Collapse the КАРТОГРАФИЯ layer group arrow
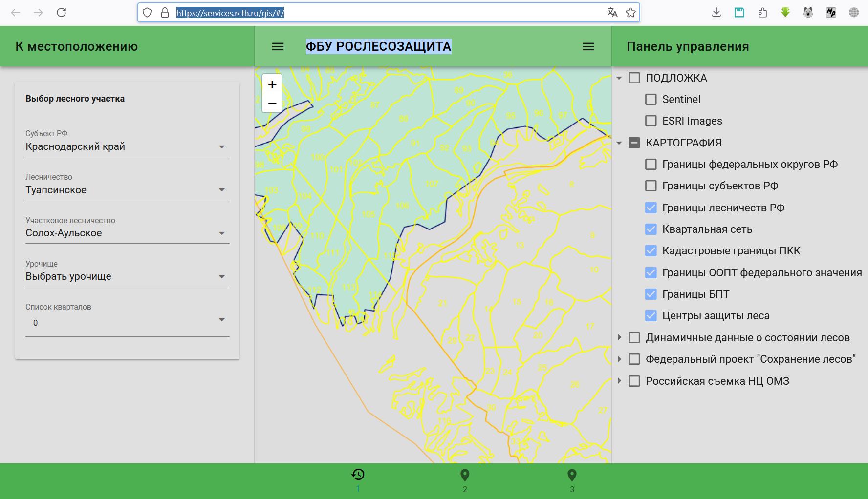 tap(619, 143)
